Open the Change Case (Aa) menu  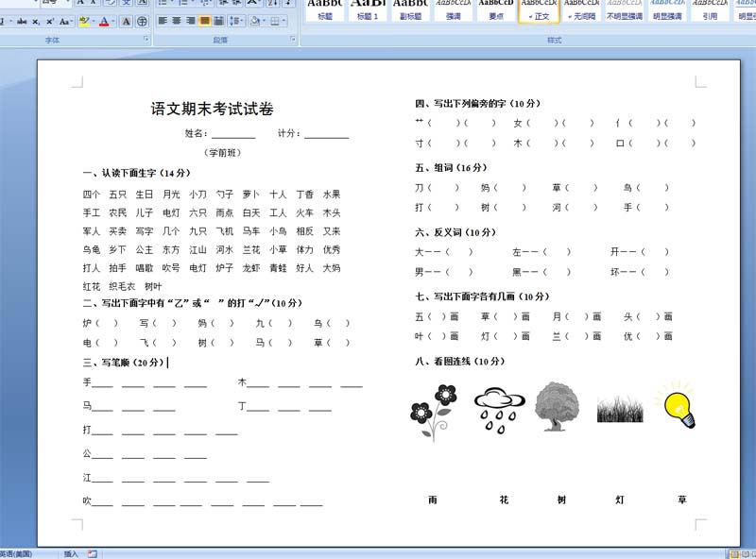point(65,21)
